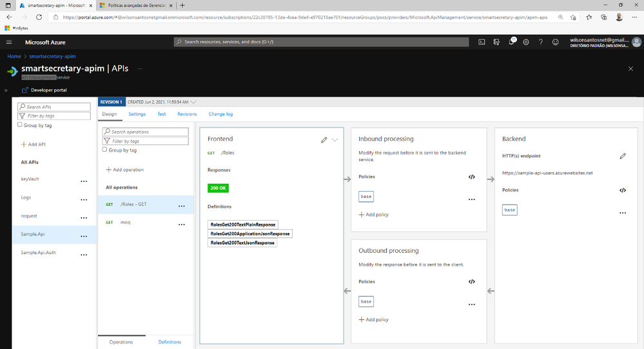Viewport: 644px width, 349px height.
Task: Open the ellipsis menu for moq operation
Action: 182,224
